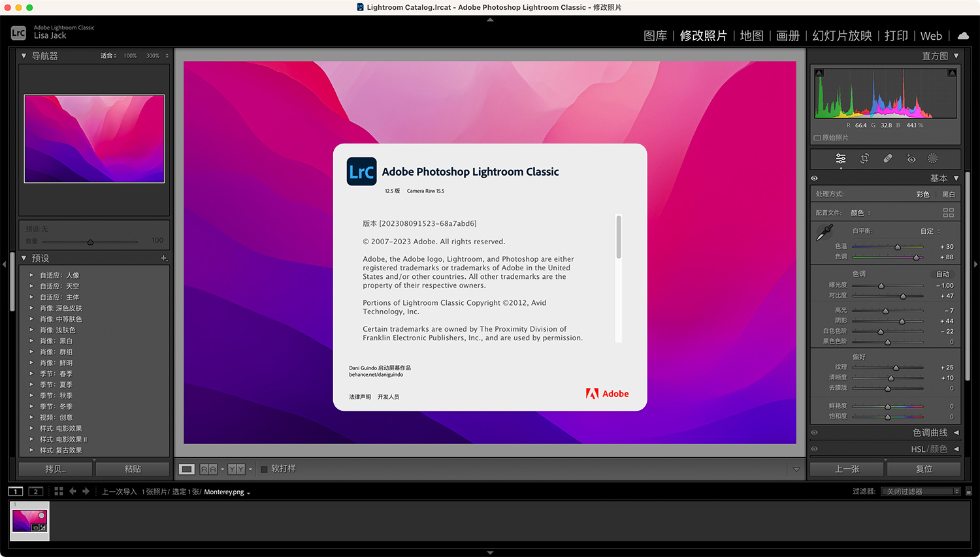Toggle filter lock switch in filmstrip
Viewport: 980px width, 557px height.
tap(968, 491)
